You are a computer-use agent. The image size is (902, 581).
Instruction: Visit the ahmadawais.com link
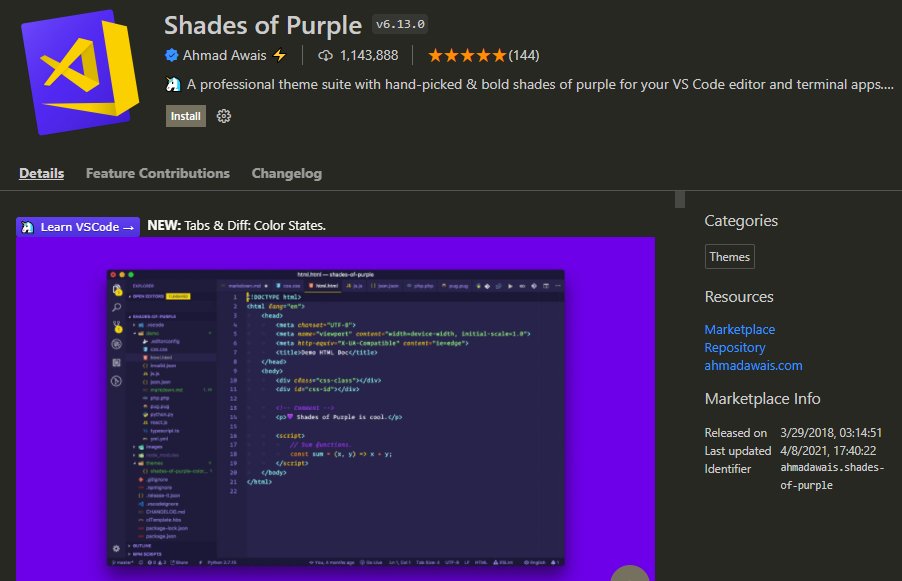[754, 365]
